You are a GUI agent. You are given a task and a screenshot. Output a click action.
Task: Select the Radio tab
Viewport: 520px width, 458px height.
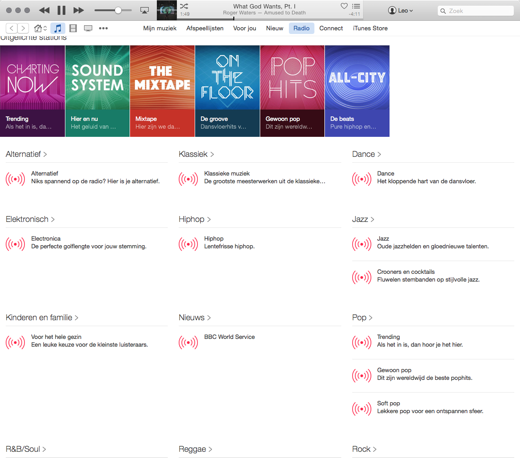coord(301,28)
